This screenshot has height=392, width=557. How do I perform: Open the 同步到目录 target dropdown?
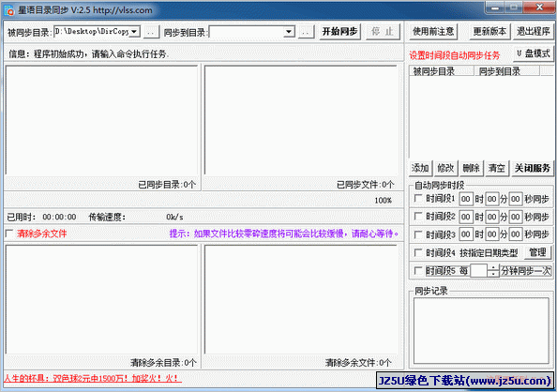coord(289,32)
